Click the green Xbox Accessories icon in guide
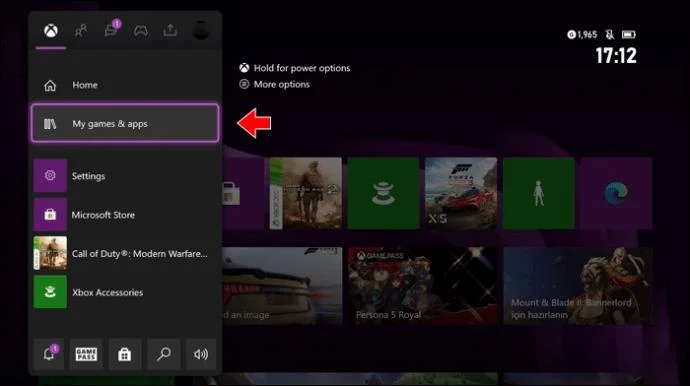This screenshot has height=386, width=690. pyautogui.click(x=50, y=292)
